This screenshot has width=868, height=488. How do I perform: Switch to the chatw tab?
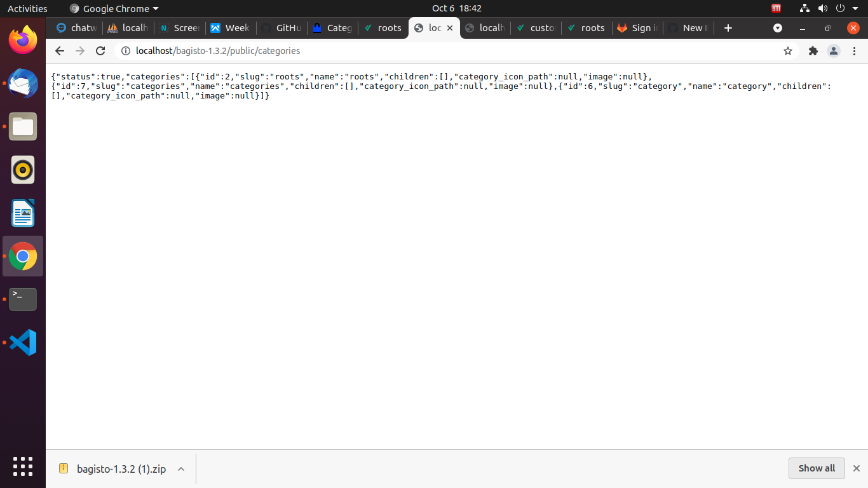coord(77,28)
